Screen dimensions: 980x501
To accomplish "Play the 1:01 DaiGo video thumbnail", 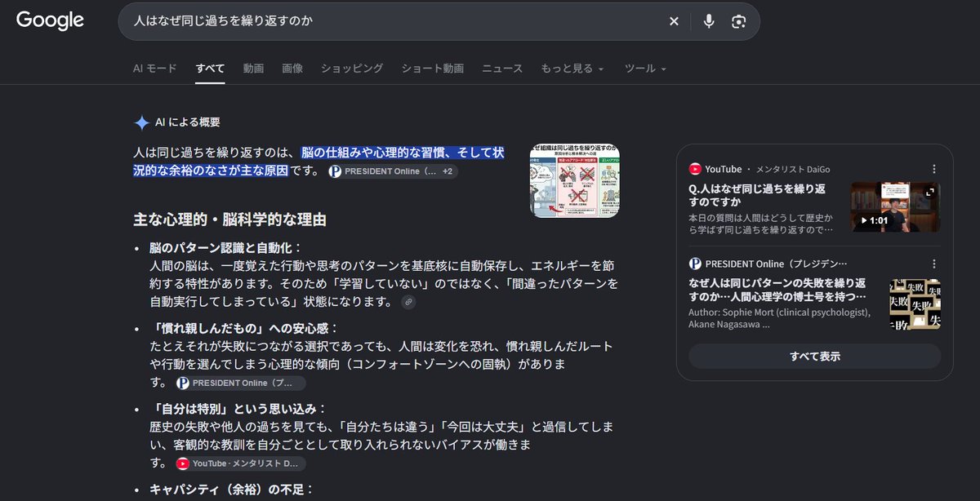I will 896,207.
